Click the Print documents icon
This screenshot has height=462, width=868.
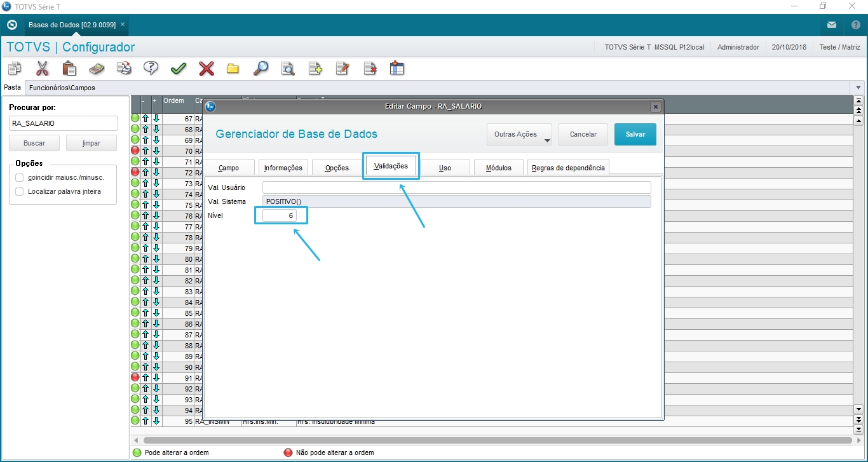coord(124,68)
